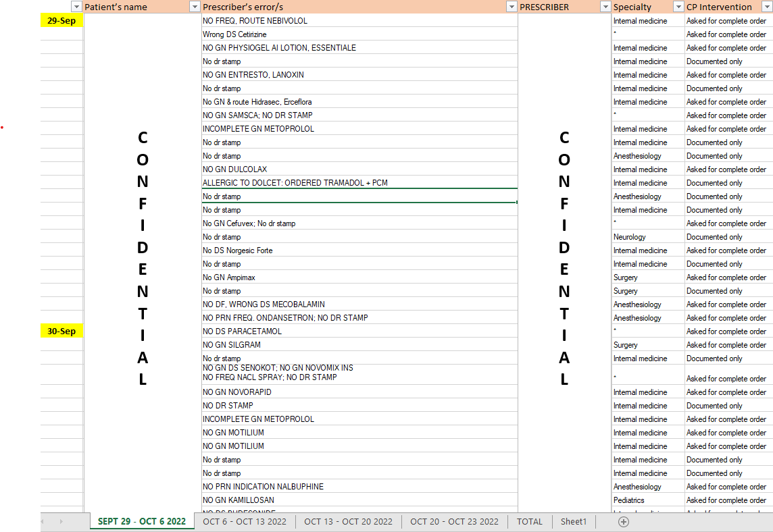This screenshot has width=773, height=532.
Task: Select the 30-Sep date cell
Action: click(61, 331)
